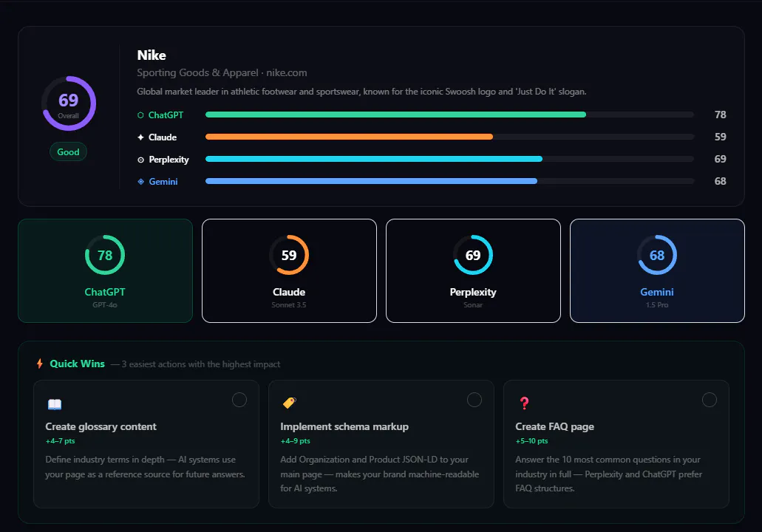Click the 59 ring in Claude card

click(289, 255)
